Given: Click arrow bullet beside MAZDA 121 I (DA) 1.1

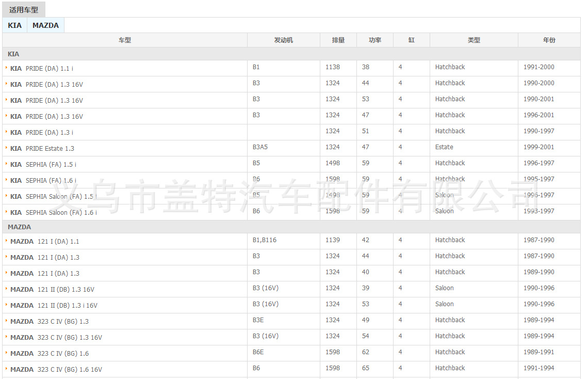Looking at the screenshot, I should pos(6,241).
